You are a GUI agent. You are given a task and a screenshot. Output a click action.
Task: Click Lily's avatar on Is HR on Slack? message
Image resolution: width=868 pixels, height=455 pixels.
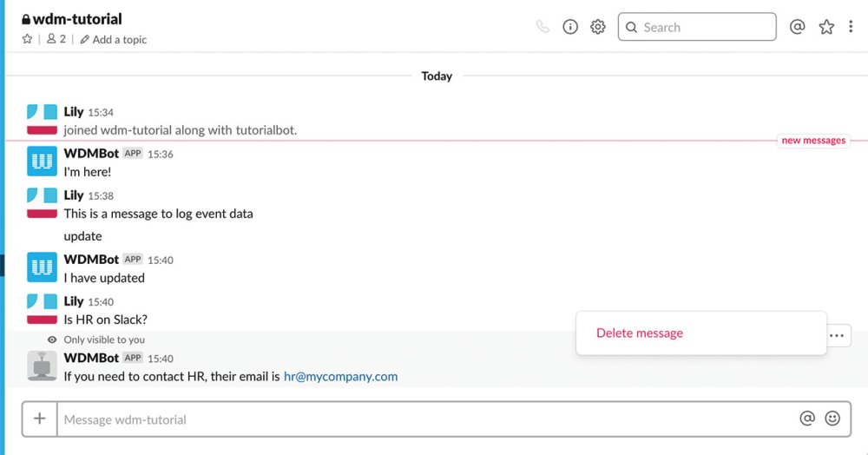click(x=42, y=309)
